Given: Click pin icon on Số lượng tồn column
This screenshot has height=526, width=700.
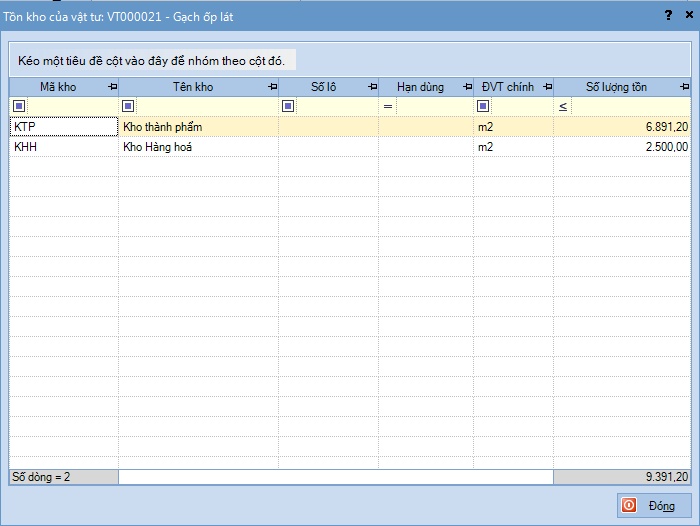Looking at the screenshot, I should pos(682,88).
